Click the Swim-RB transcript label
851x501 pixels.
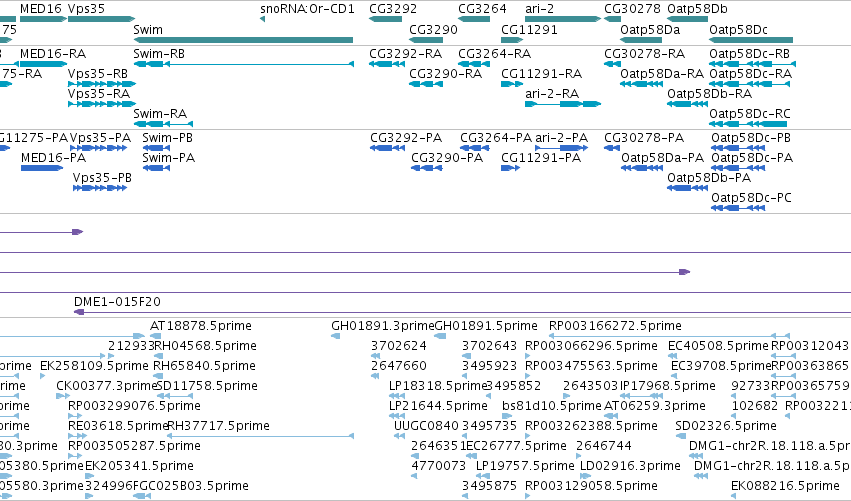click(x=159, y=54)
